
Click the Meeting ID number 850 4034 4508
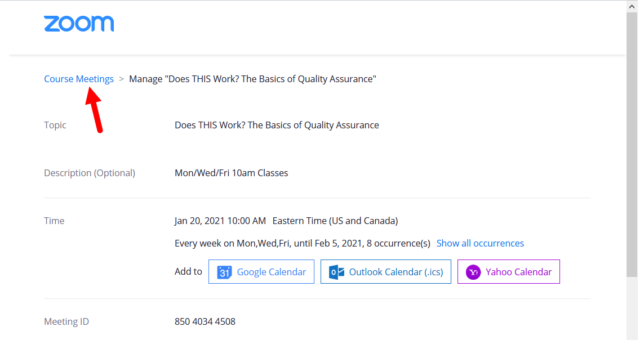tap(205, 321)
